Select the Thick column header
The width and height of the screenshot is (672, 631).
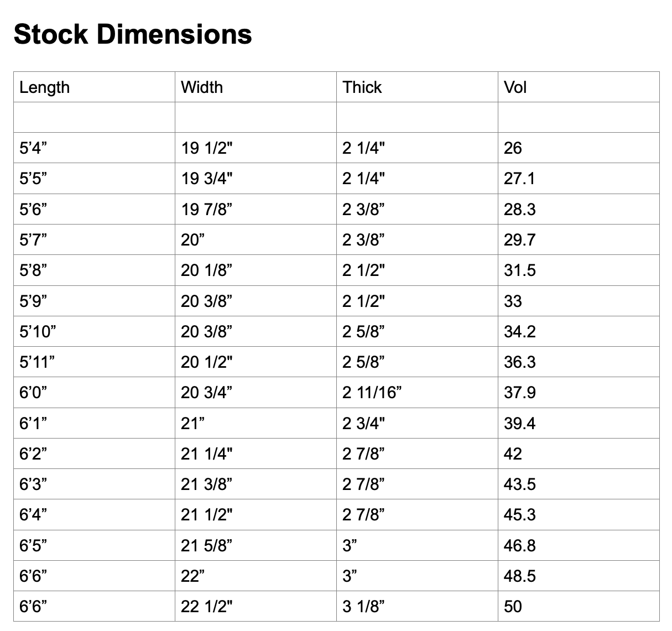[362, 87]
